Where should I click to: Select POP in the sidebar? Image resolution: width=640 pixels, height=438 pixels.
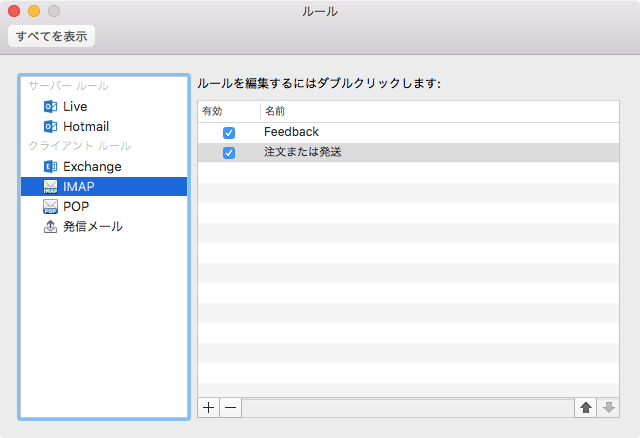104,207
